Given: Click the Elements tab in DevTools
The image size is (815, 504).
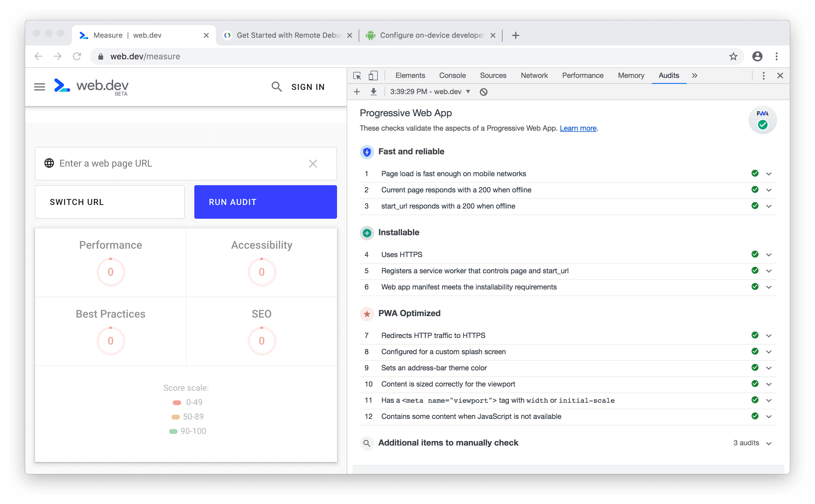Looking at the screenshot, I should coord(409,76).
